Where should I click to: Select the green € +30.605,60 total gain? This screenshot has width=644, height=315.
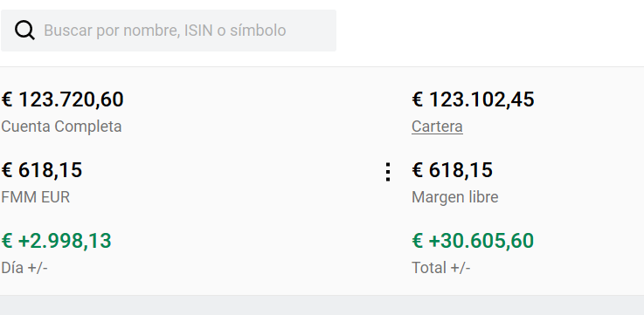[473, 241]
